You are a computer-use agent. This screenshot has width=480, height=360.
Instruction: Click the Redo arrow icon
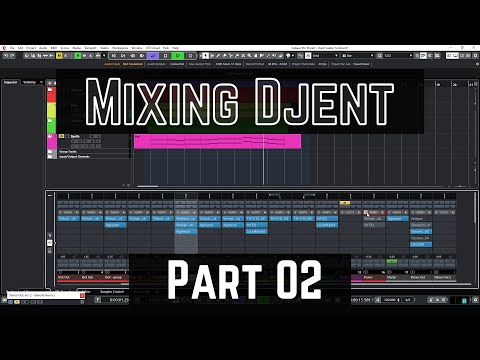click(12, 56)
